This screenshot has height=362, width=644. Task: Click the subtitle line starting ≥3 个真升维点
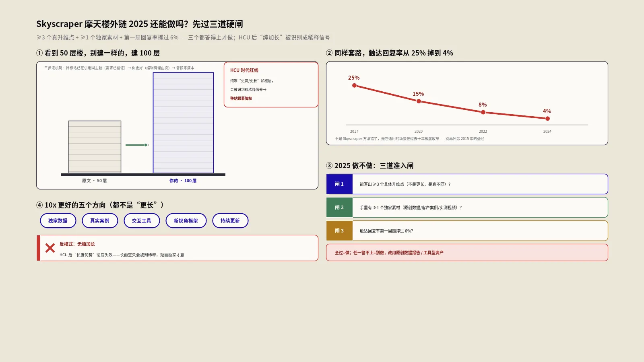tap(183, 37)
